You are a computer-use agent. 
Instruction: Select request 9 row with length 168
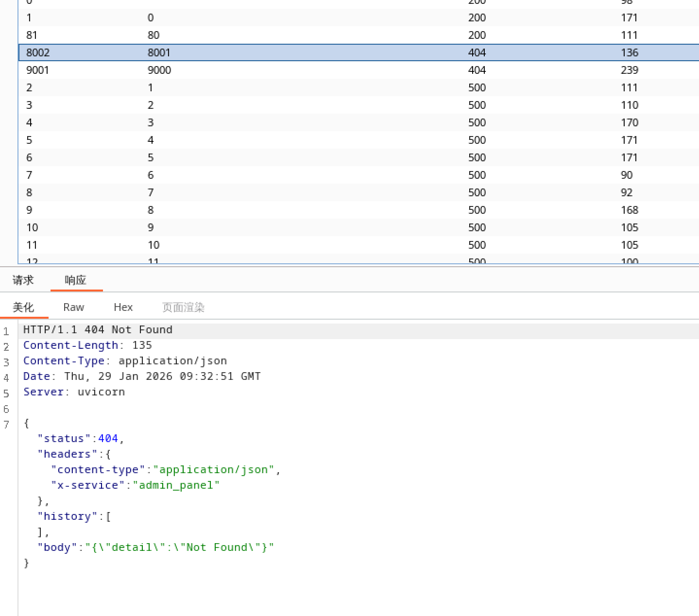pos(629,210)
